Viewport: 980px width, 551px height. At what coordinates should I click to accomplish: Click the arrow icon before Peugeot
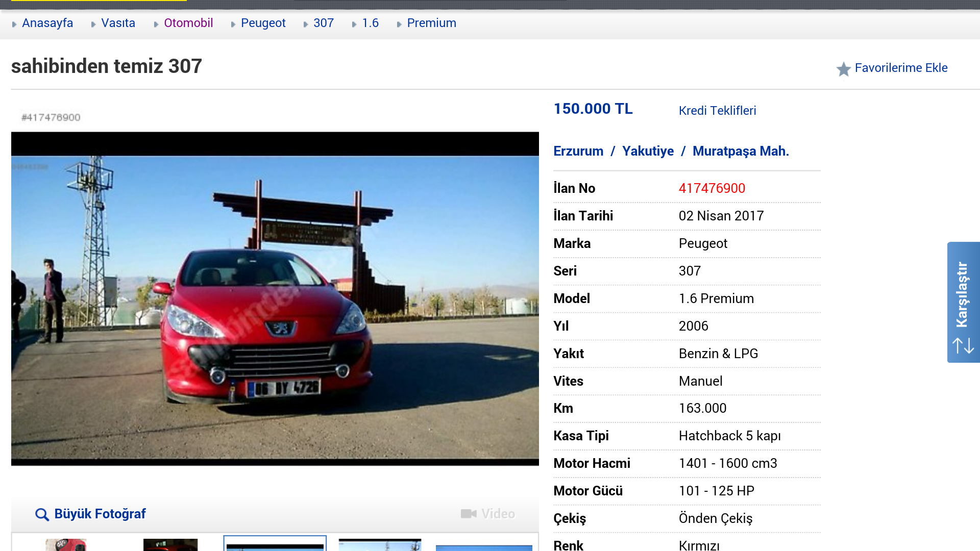click(x=233, y=24)
